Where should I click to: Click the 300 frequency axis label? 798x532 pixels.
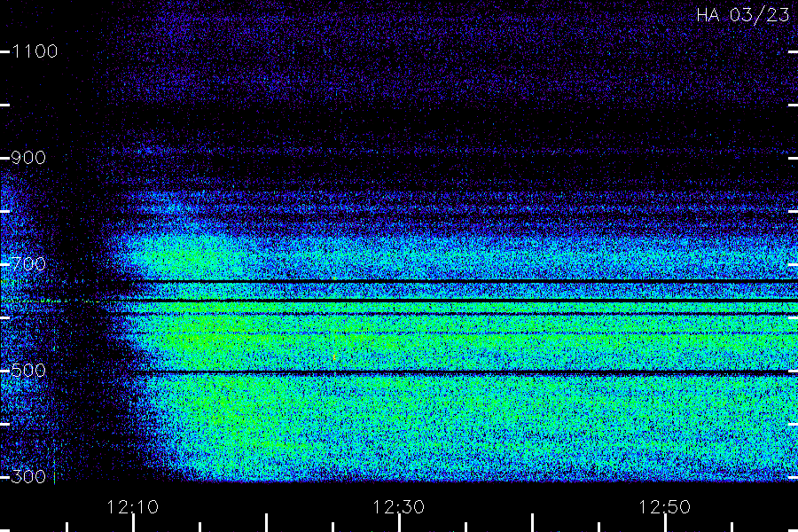click(28, 476)
